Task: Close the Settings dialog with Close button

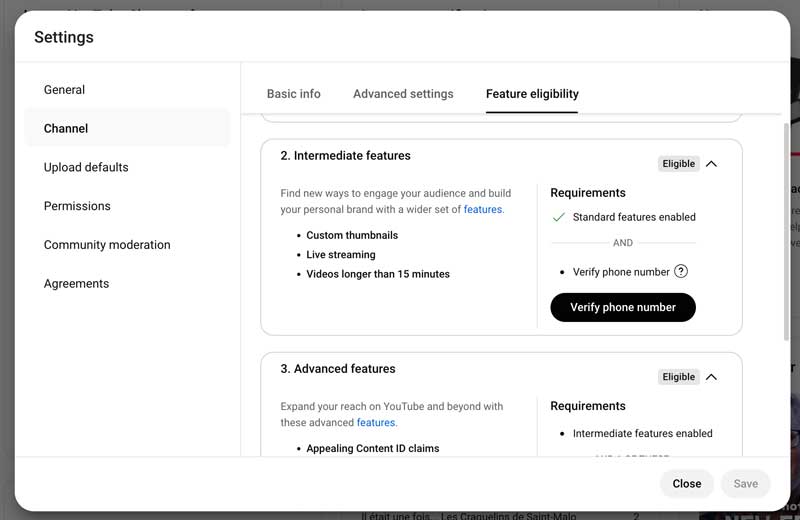Action: pyautogui.click(x=686, y=484)
